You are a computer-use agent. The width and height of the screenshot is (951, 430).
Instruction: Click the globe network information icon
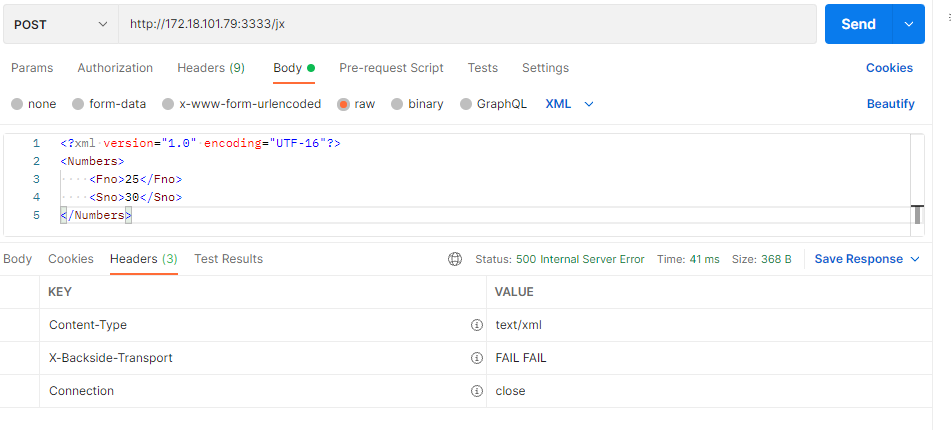point(455,259)
